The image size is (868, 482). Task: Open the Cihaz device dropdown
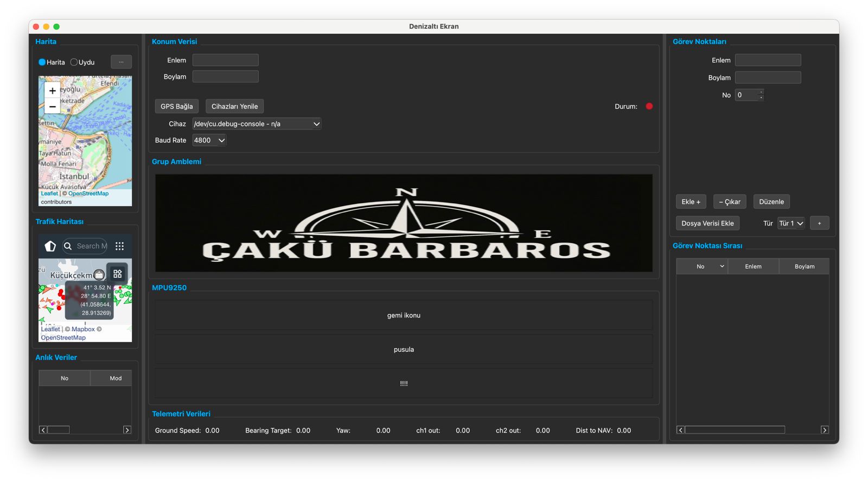tap(257, 124)
